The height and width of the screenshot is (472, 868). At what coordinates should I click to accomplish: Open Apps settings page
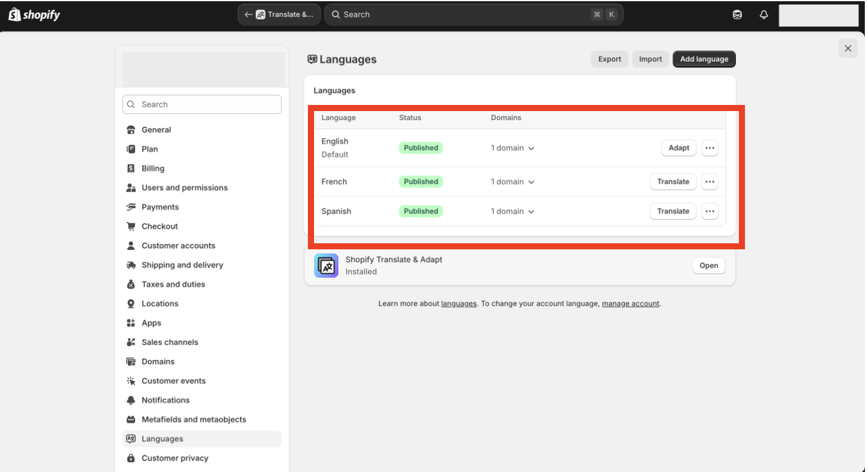202,323
